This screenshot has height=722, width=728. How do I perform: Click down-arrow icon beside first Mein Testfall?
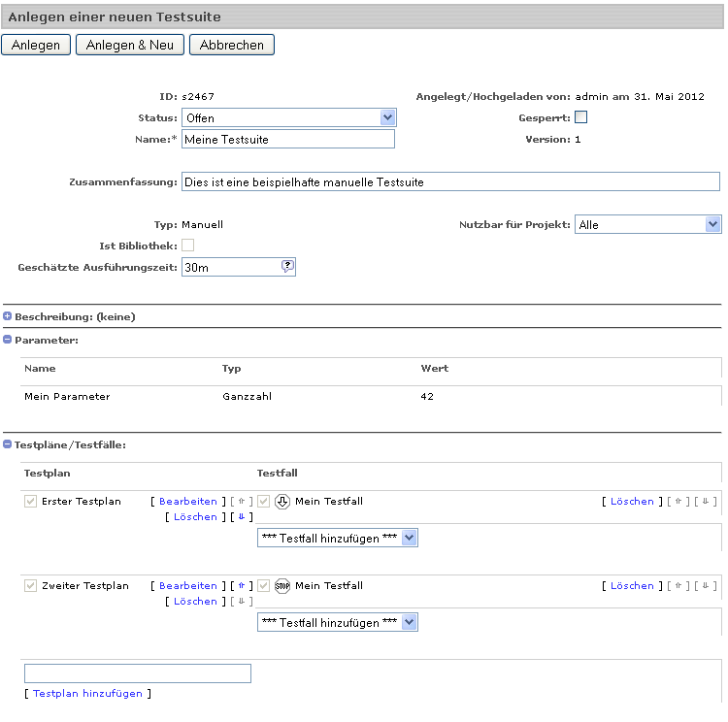pyautogui.click(x=282, y=502)
